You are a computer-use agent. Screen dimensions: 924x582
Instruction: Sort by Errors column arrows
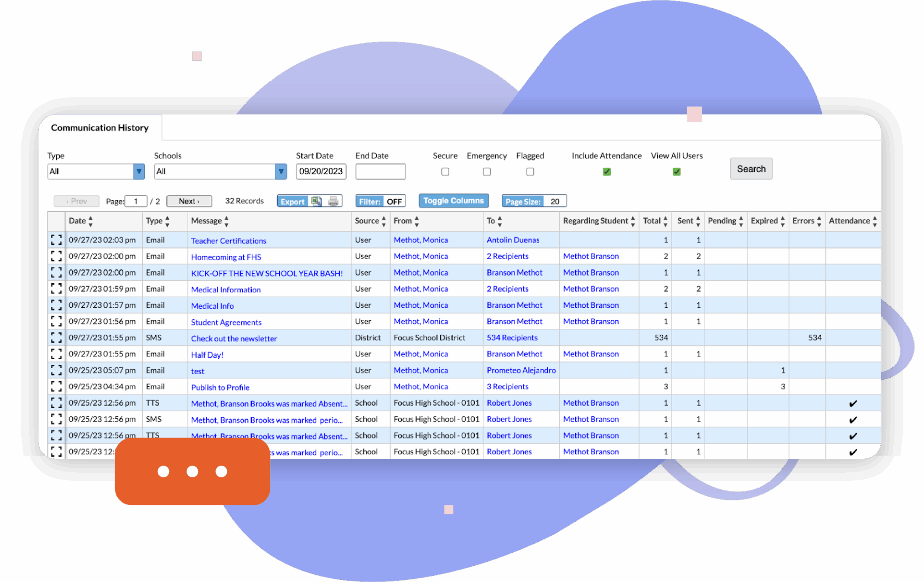click(x=819, y=221)
